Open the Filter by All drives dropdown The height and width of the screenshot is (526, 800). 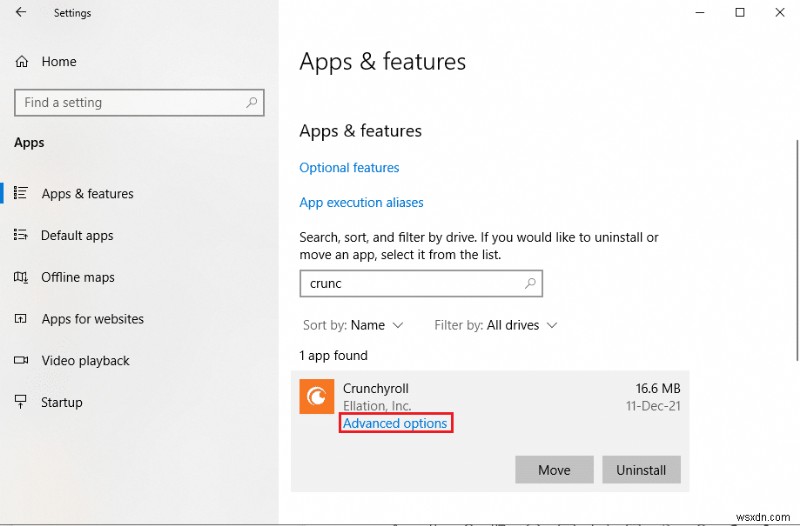(x=495, y=325)
